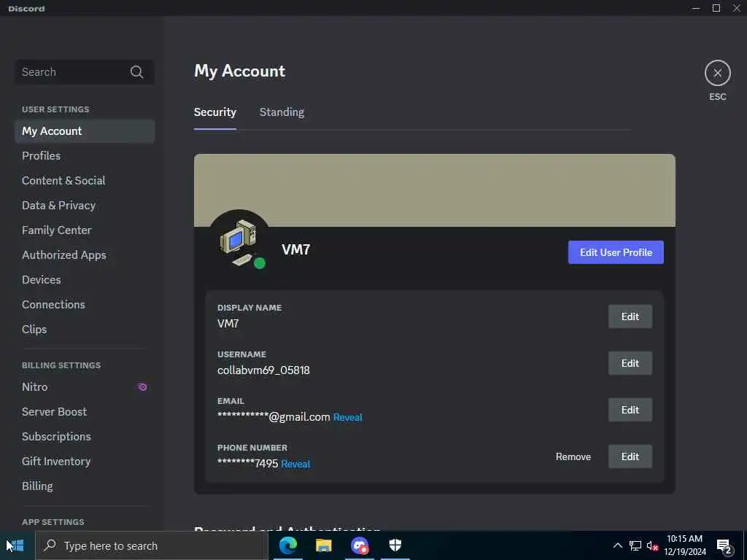Click the collabvm69_05818 username text
The width and height of the screenshot is (747, 560).
pyautogui.click(x=263, y=370)
